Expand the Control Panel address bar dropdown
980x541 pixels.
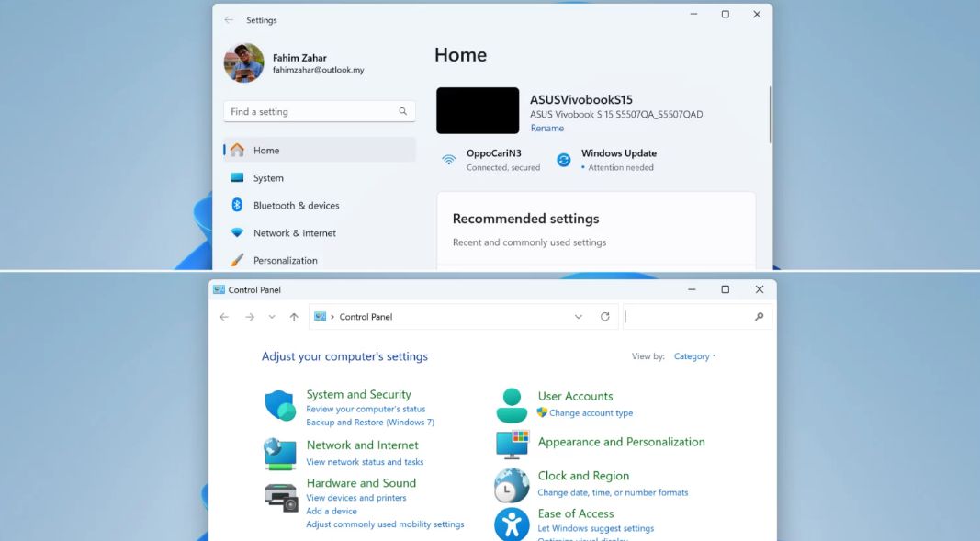(578, 316)
